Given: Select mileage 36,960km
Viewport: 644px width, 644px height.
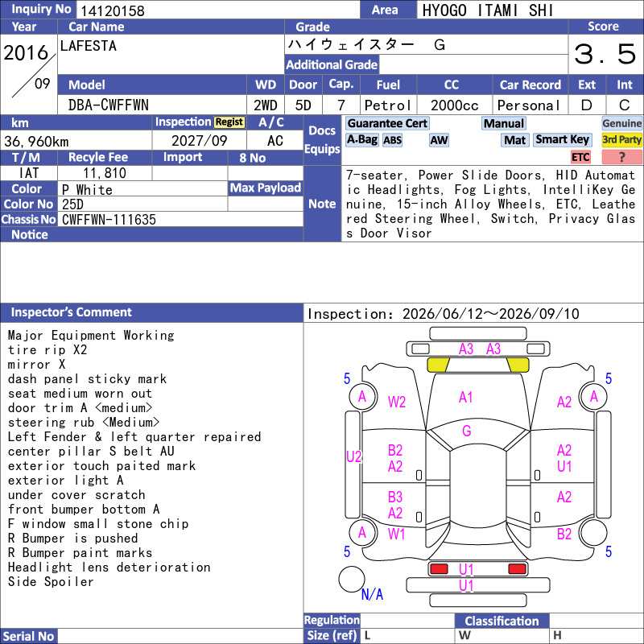Looking at the screenshot, I should pos(36,142).
